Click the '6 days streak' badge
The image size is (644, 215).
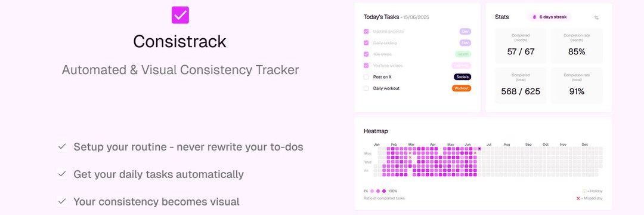click(550, 17)
